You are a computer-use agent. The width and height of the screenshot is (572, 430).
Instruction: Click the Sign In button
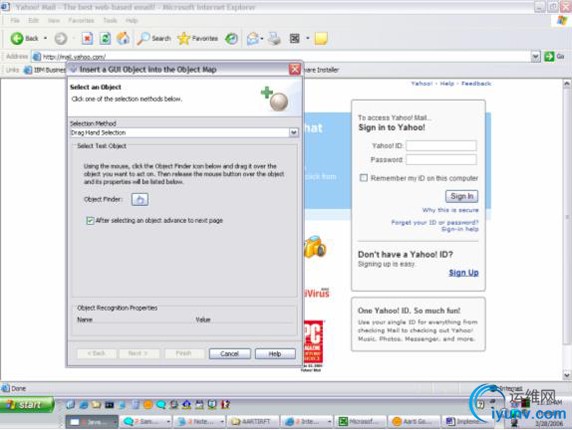[462, 196]
